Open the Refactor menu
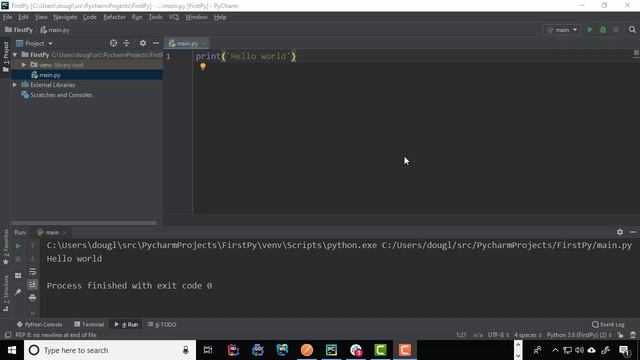 coord(114,17)
